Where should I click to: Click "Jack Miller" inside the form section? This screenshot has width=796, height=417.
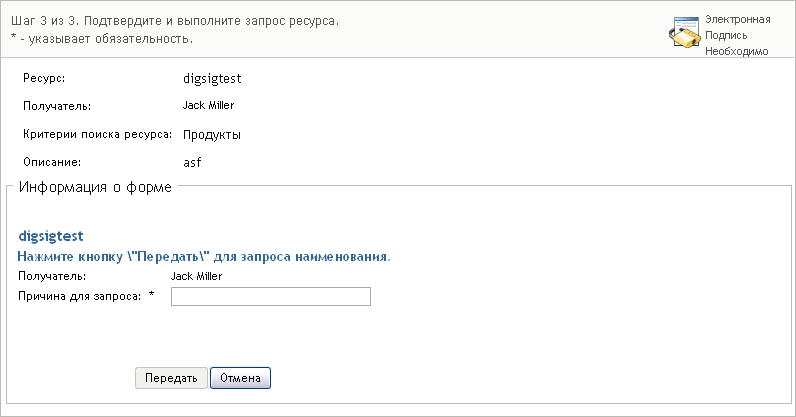point(196,276)
